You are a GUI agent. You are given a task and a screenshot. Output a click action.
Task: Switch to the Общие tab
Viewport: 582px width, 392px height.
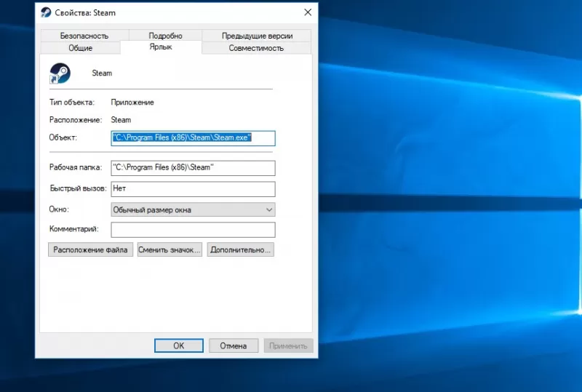pyautogui.click(x=80, y=48)
